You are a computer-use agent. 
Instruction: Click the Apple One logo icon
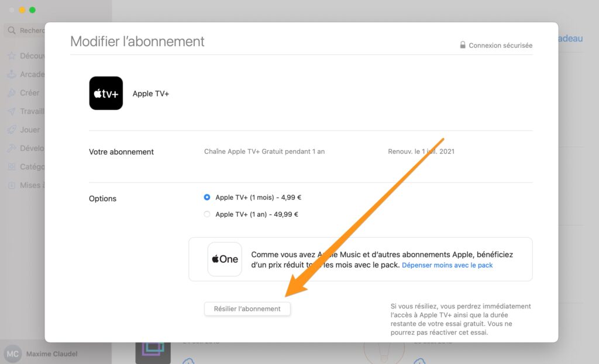(x=225, y=259)
